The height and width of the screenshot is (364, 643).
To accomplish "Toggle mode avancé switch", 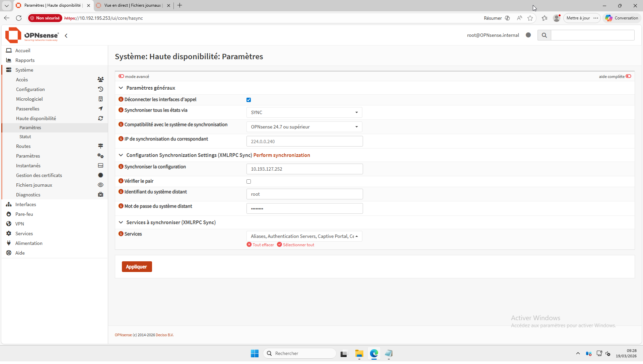I will [121, 76].
